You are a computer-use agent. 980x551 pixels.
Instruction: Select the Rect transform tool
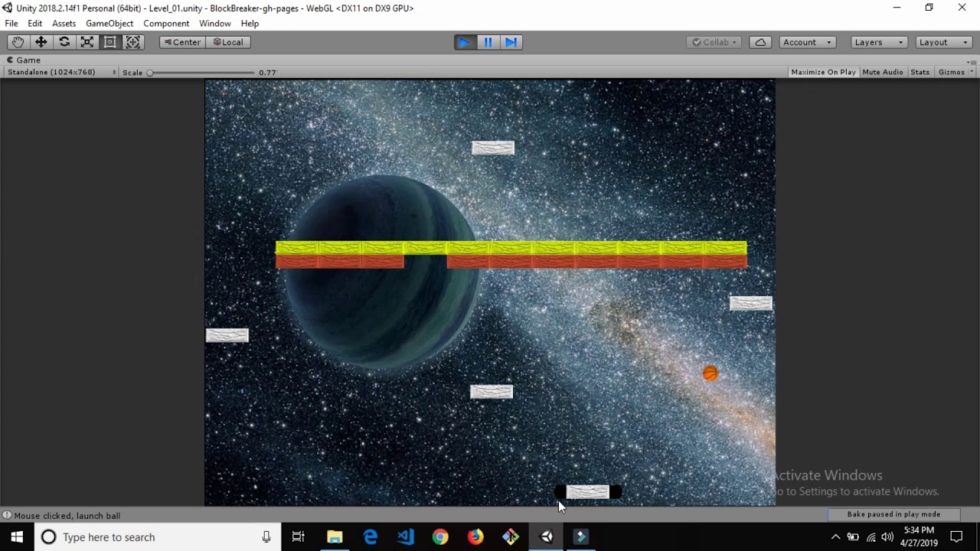(x=110, y=42)
